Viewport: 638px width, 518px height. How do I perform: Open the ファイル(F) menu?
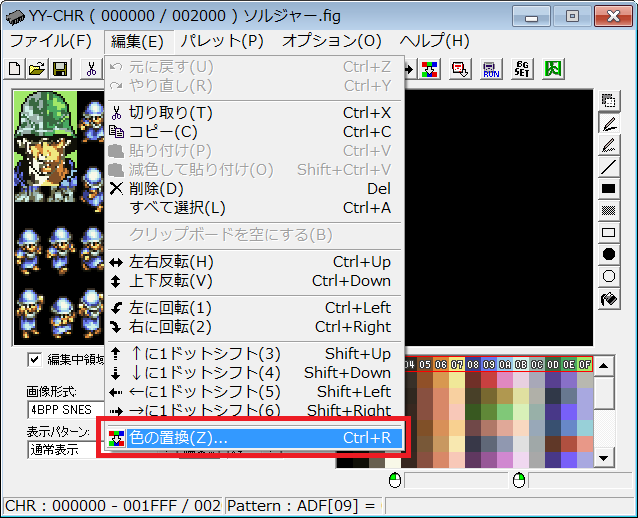point(50,41)
